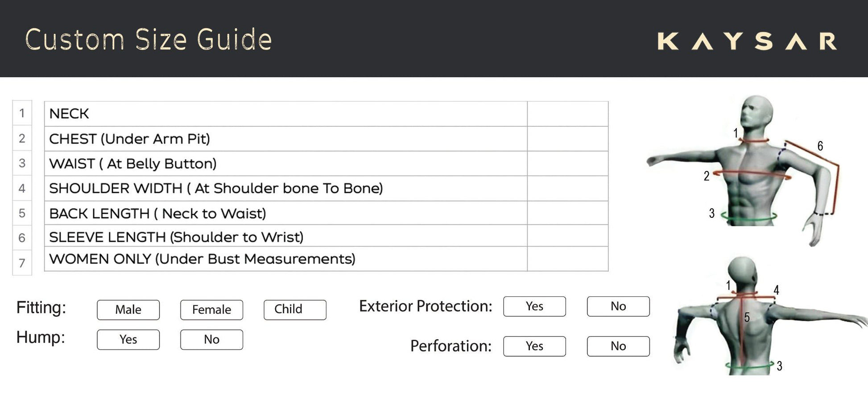Select the Female fitting option

211,310
